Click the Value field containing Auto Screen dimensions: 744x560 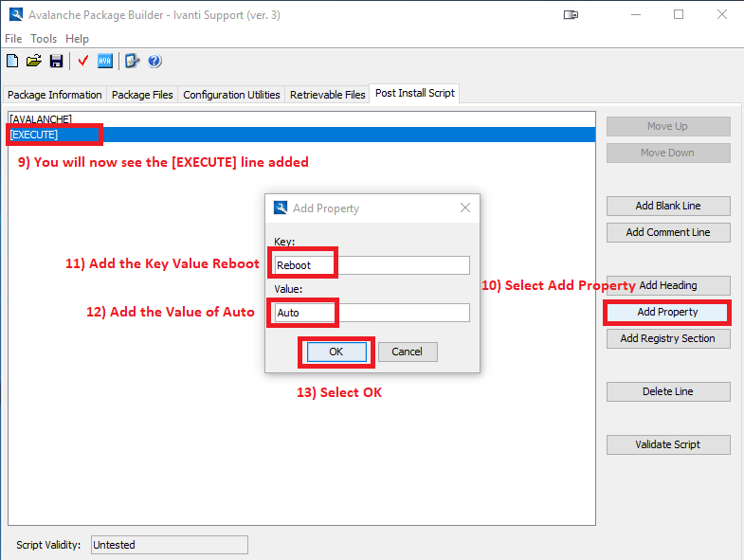372,313
